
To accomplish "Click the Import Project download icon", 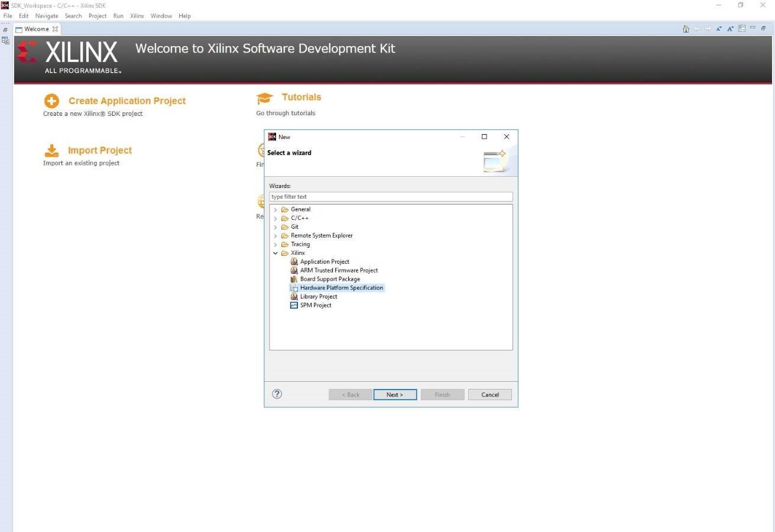I will point(52,151).
